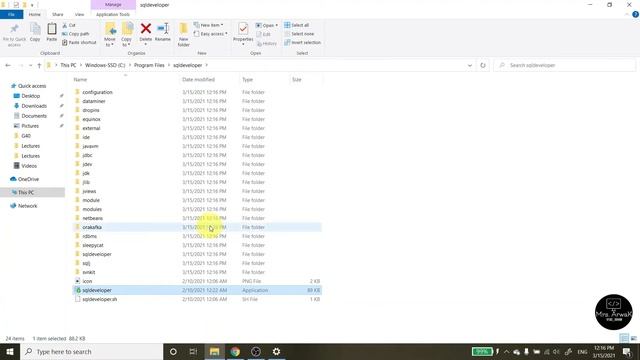Switch to the Home ribbon tab
This screenshot has height=360, width=640.
pos(35,14)
